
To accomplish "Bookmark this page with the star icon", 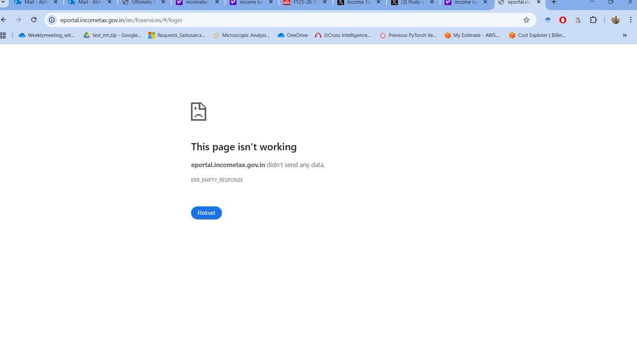I will [526, 20].
